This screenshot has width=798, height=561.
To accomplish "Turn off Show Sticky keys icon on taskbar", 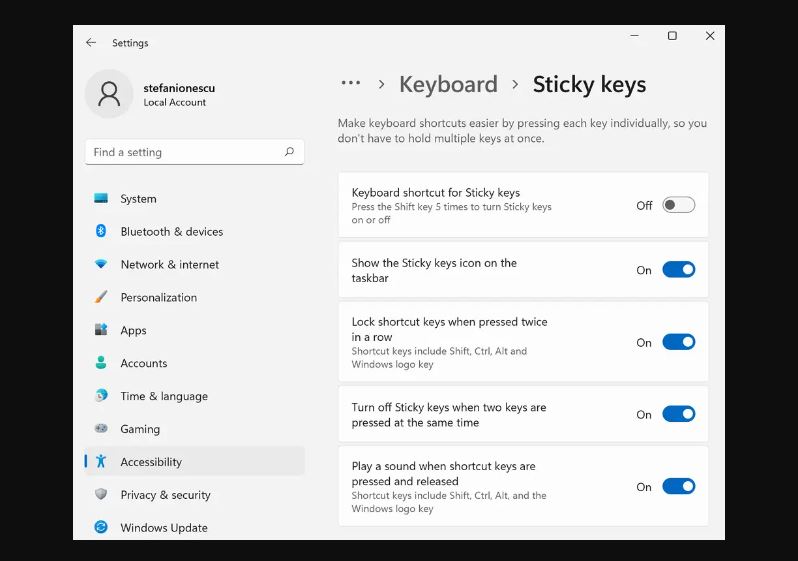I will tap(678, 270).
